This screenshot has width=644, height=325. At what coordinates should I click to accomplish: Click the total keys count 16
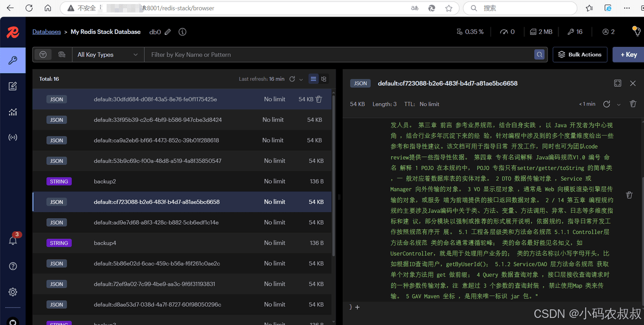pyautogui.click(x=575, y=32)
